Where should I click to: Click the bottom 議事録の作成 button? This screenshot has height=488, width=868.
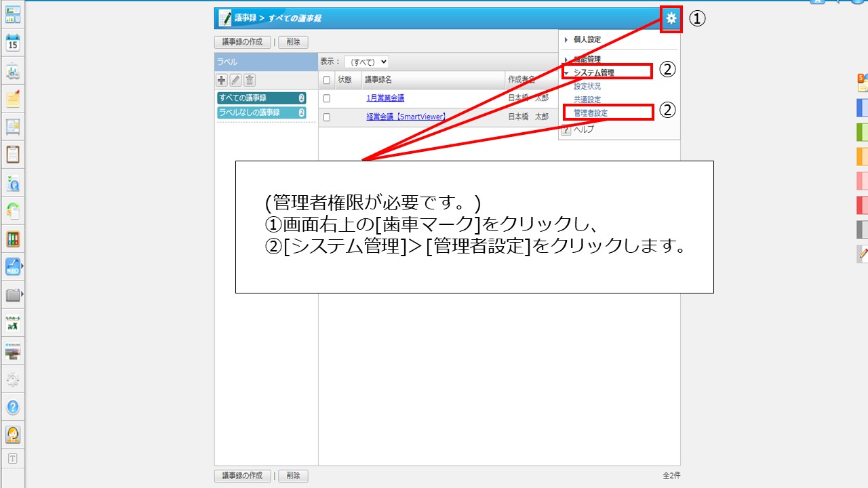tap(243, 476)
